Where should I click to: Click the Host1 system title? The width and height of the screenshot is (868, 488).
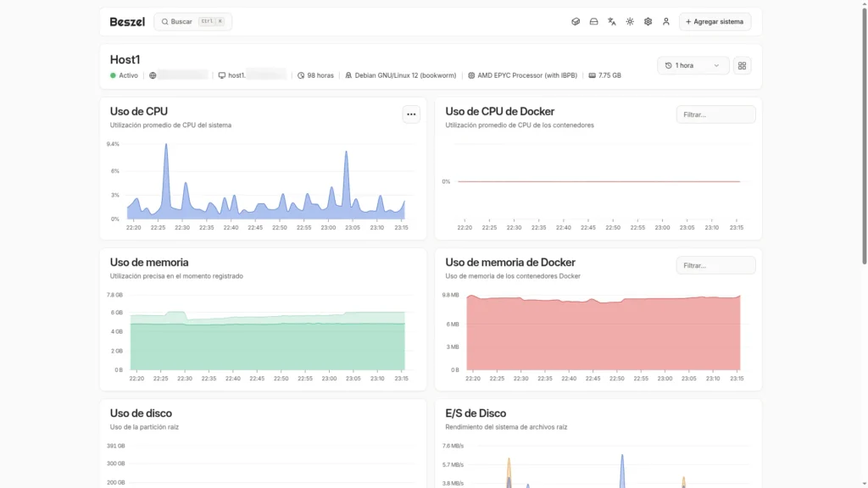pyautogui.click(x=125, y=59)
